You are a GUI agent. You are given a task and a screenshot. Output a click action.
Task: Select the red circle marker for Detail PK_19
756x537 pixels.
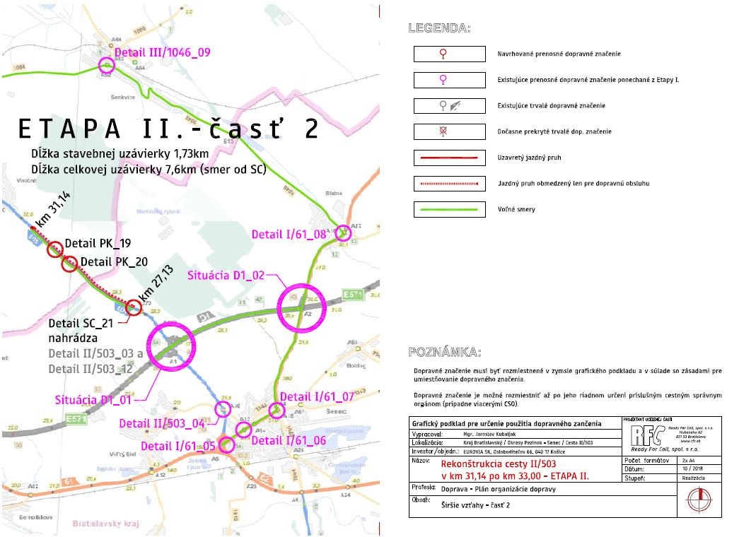tap(54, 249)
